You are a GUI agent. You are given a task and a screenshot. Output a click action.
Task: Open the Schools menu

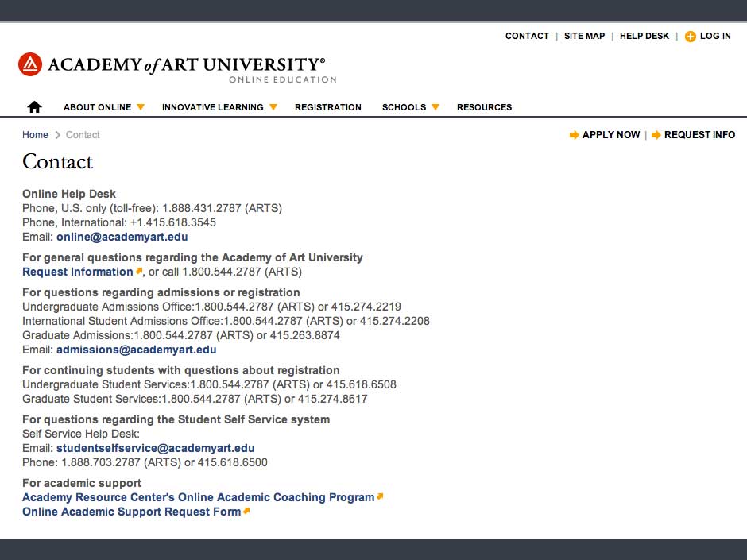pos(404,107)
